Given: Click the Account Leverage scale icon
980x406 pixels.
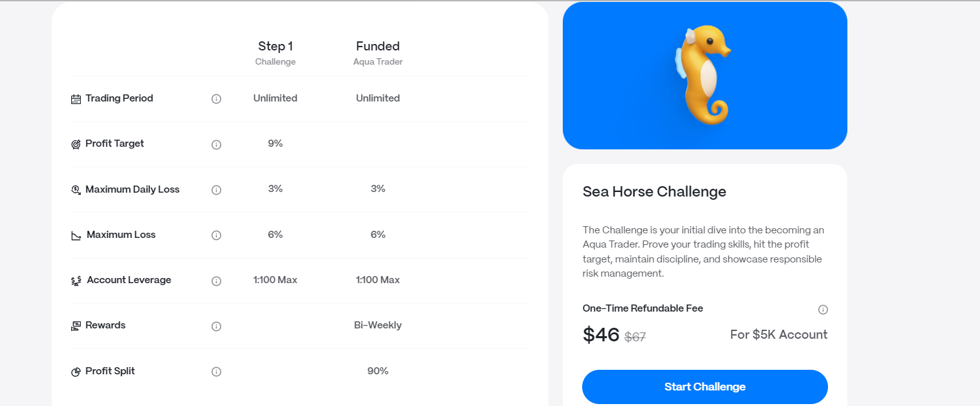Looking at the screenshot, I should (76, 281).
